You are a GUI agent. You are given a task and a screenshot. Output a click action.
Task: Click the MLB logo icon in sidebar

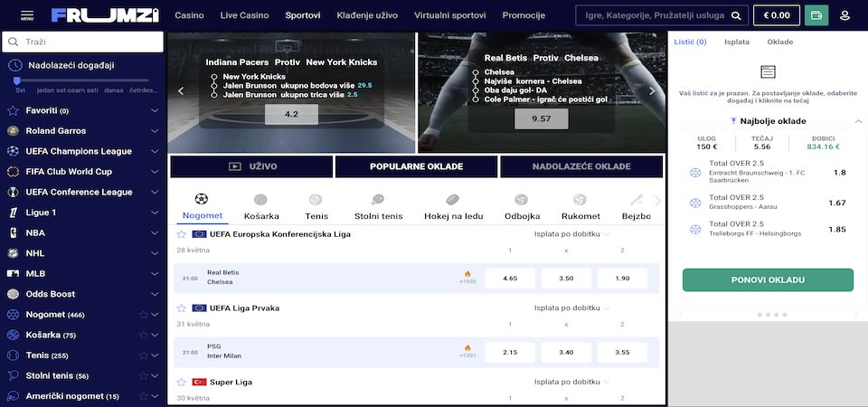pyautogui.click(x=14, y=273)
